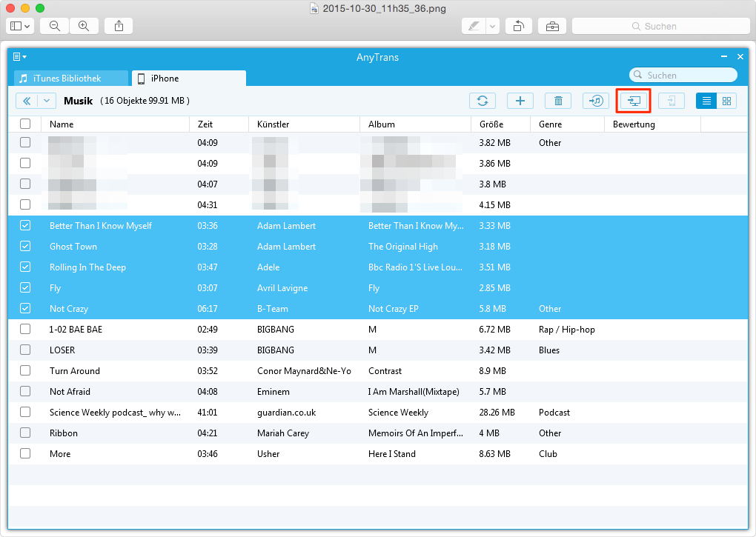This screenshot has height=537, width=756.
Task: Open Preview markup toolbox
Action: 552,26
